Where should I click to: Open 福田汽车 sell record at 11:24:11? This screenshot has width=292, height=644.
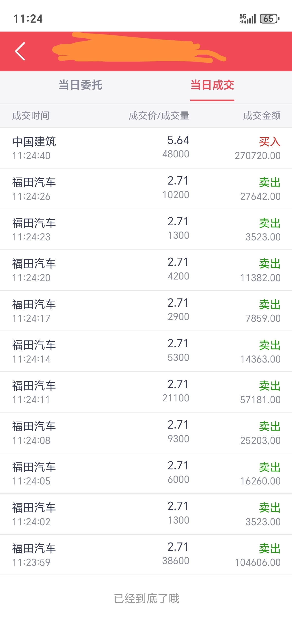[146, 392]
